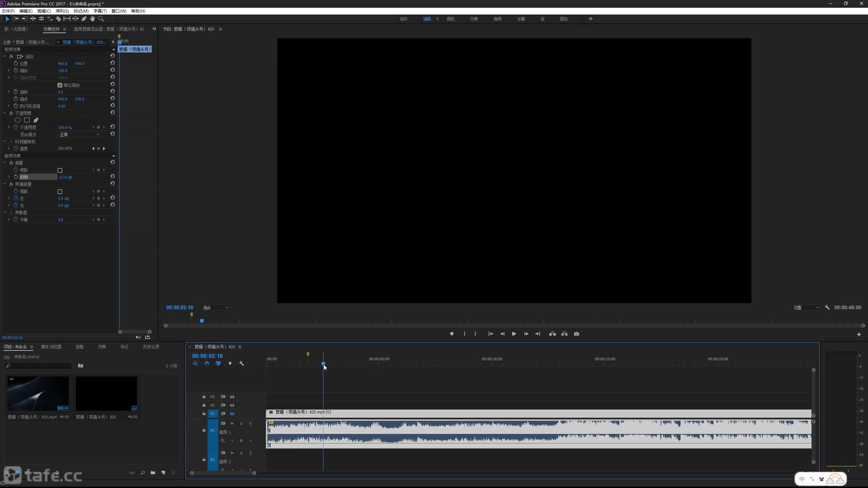Screen dimensions: 868x488
Task: Select the Ripple Edit tool
Action: pyautogui.click(x=33, y=19)
